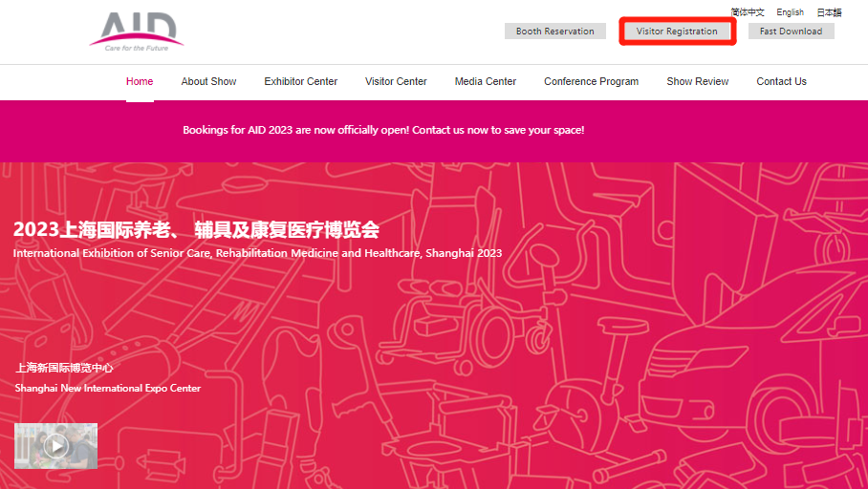Open Contact Us page
Screen dimensions: 868x489
(782, 81)
